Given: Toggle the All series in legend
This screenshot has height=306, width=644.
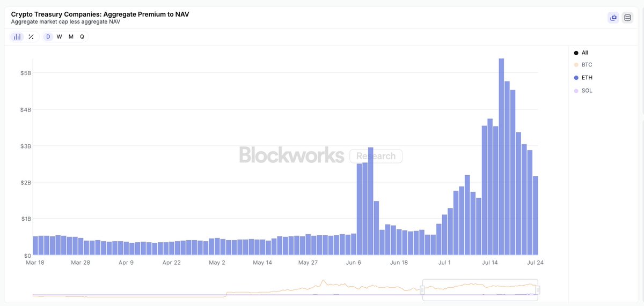Looking at the screenshot, I should point(581,53).
